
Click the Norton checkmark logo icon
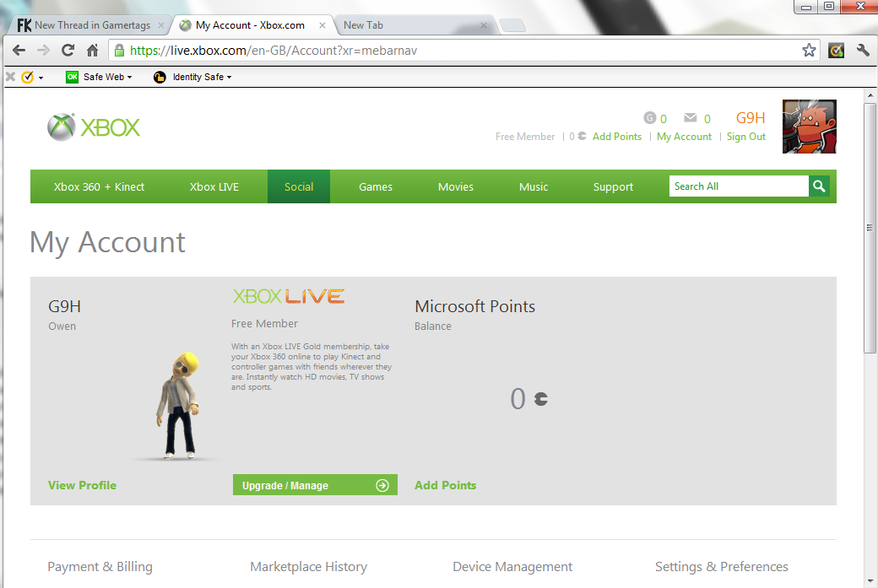[x=27, y=77]
